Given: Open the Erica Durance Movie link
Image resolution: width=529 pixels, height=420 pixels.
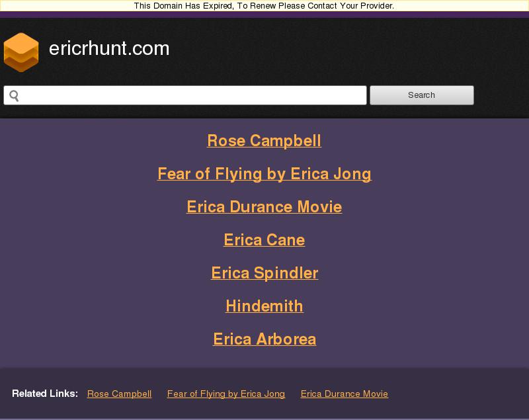Looking at the screenshot, I should [264, 206].
